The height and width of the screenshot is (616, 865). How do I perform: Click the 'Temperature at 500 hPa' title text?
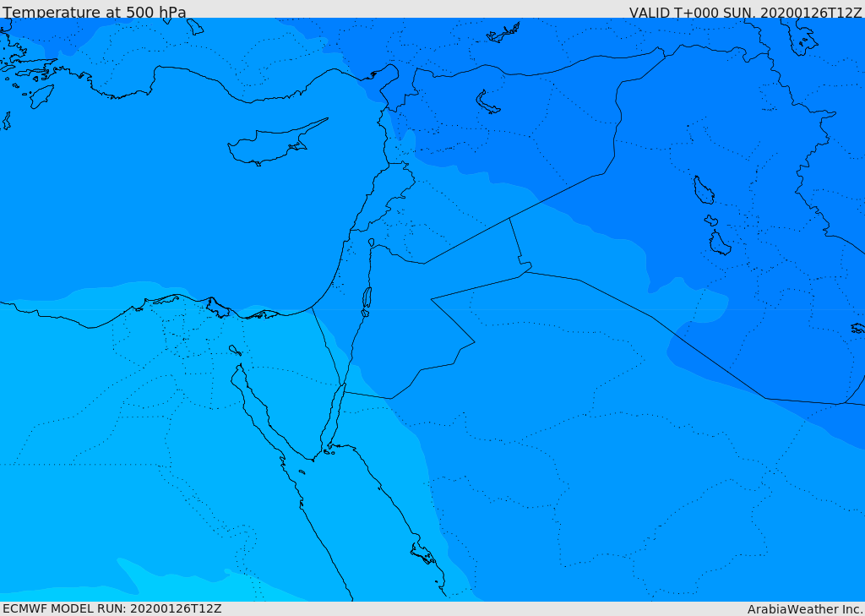click(x=95, y=12)
